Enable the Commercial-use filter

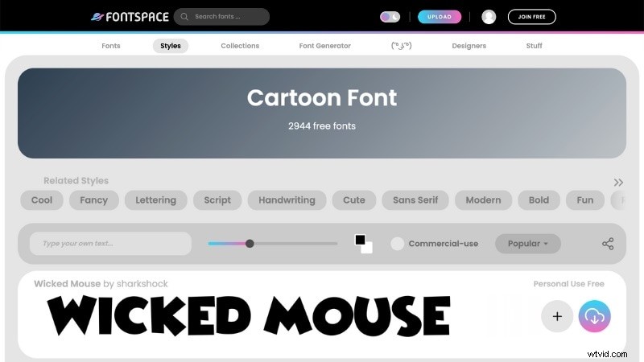(397, 244)
